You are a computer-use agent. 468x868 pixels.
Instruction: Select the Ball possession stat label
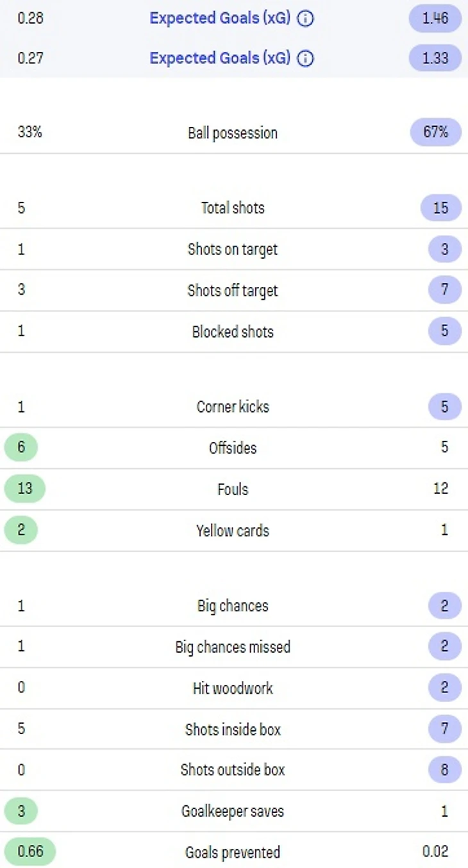[233, 133]
